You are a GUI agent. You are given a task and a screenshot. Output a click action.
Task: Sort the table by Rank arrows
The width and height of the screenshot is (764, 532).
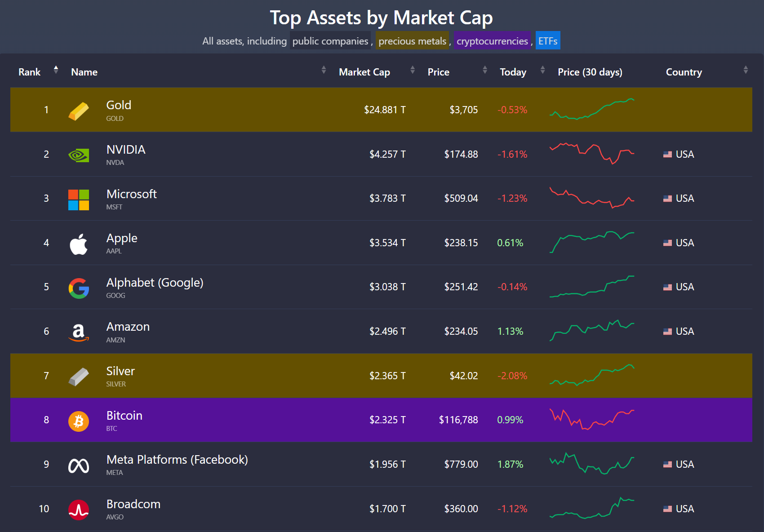[x=56, y=70]
